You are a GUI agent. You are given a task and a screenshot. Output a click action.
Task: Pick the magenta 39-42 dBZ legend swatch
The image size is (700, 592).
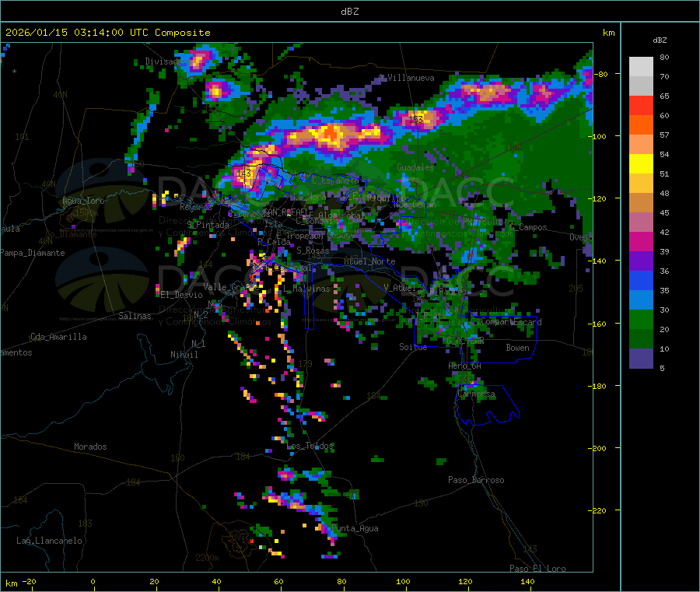[x=641, y=241]
